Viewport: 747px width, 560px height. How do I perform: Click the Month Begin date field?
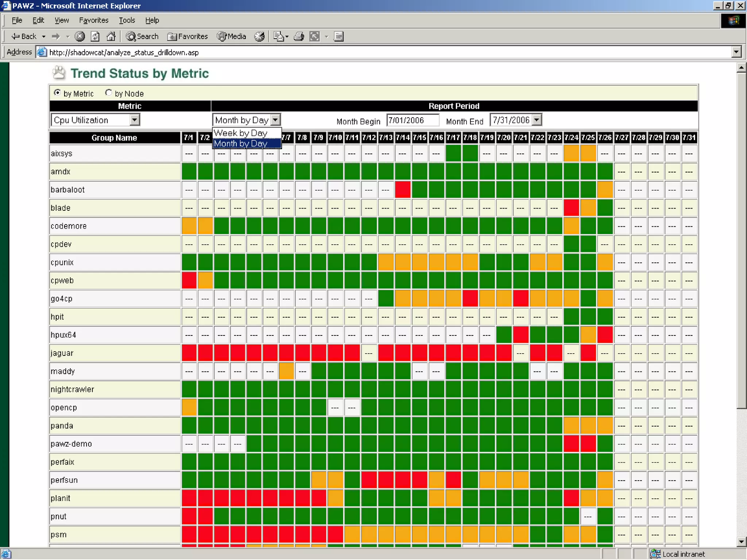point(413,120)
